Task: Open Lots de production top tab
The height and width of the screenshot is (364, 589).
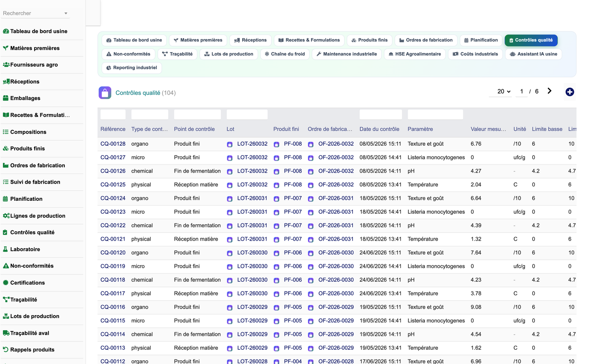Action: pyautogui.click(x=229, y=54)
